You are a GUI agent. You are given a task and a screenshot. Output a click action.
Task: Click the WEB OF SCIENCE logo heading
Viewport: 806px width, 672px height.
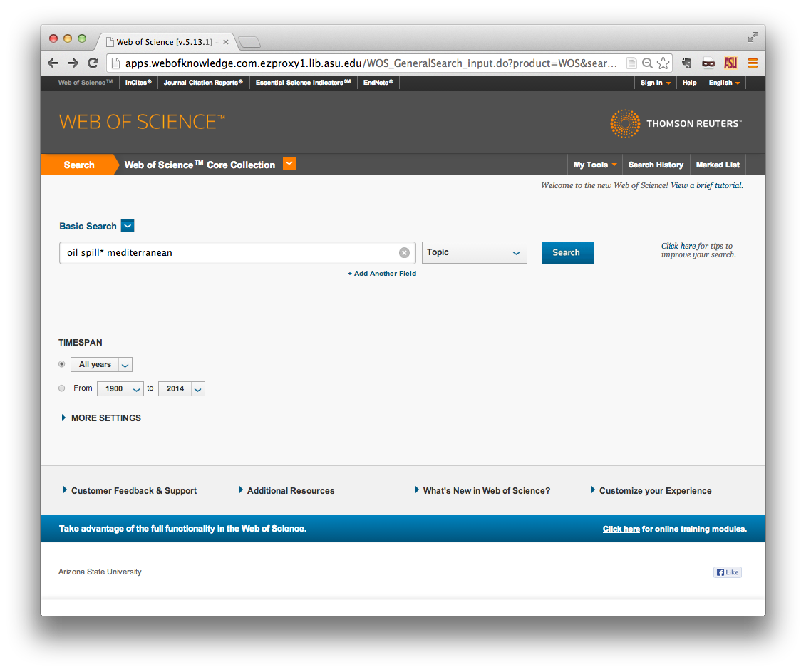[x=142, y=123]
